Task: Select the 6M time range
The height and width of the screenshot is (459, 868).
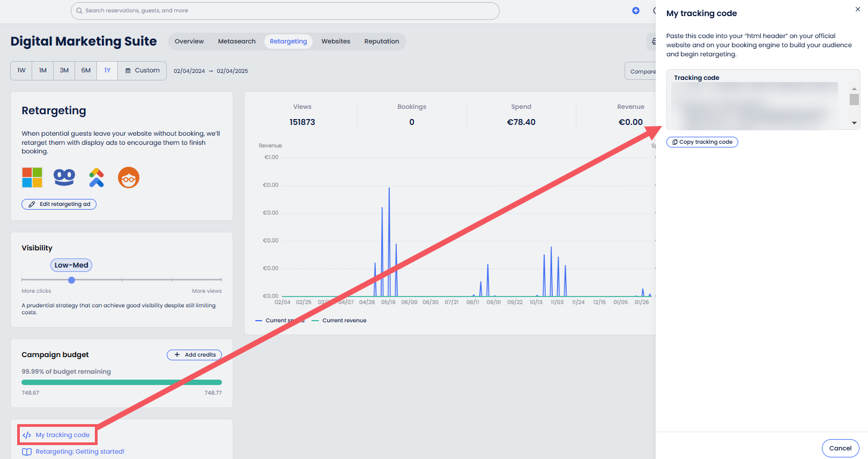Action: (x=86, y=70)
